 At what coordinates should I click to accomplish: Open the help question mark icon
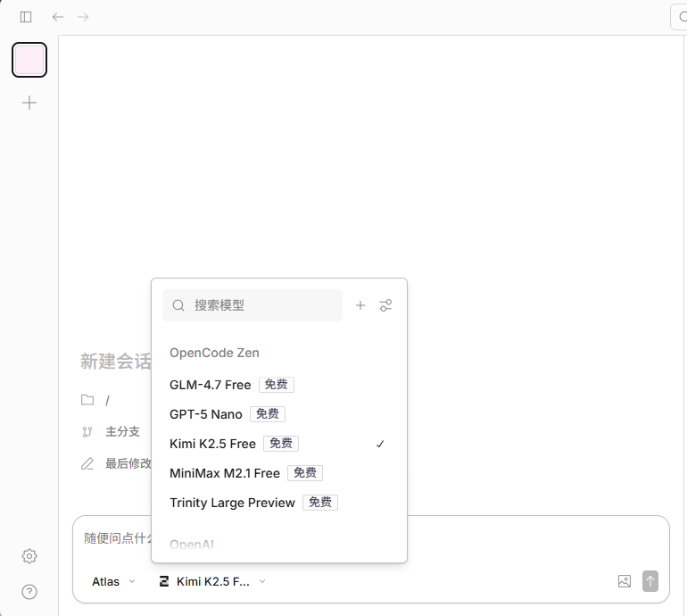click(x=29, y=592)
